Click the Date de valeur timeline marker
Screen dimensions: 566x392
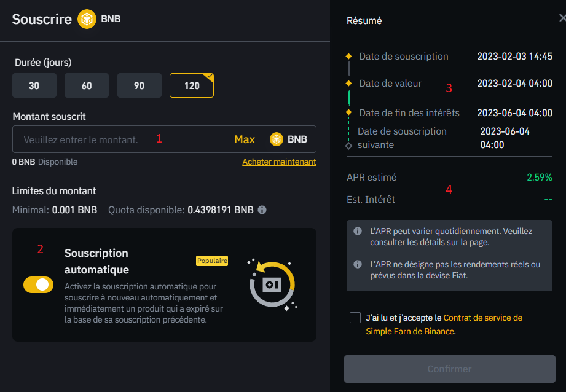click(x=348, y=83)
